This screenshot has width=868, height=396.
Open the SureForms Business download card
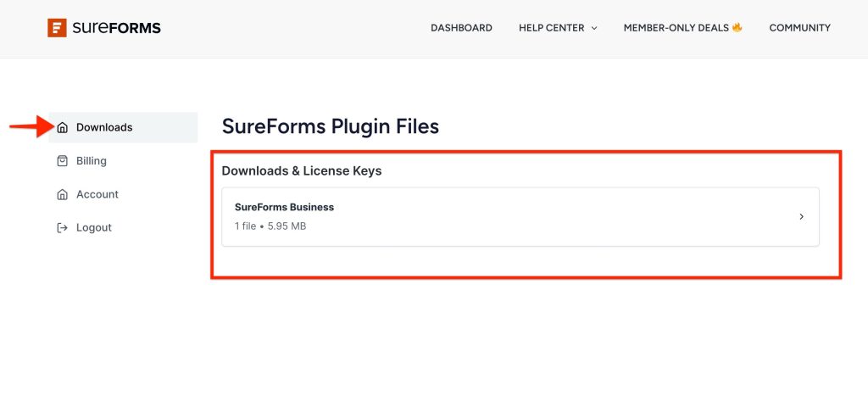tap(520, 216)
